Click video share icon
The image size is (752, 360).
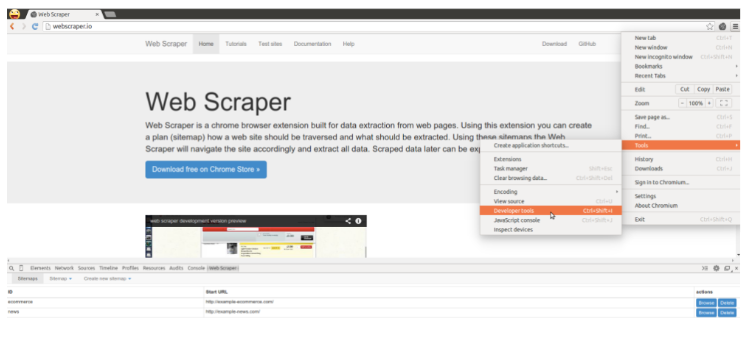[x=348, y=221]
